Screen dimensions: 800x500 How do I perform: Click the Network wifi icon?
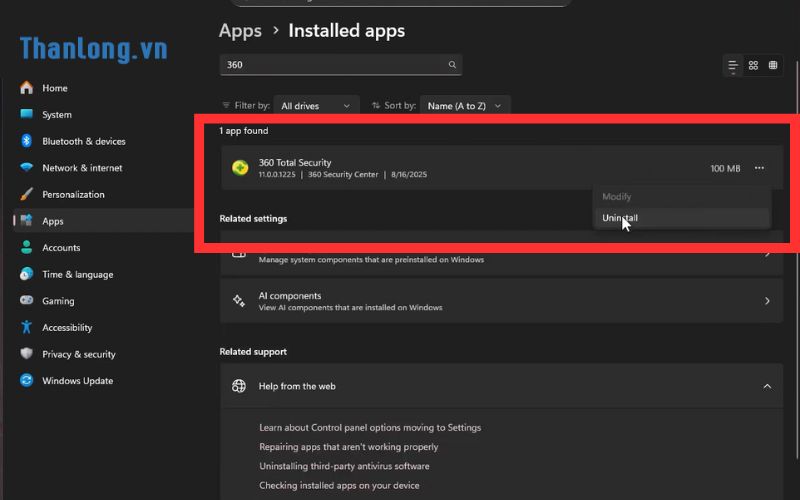[x=27, y=167]
